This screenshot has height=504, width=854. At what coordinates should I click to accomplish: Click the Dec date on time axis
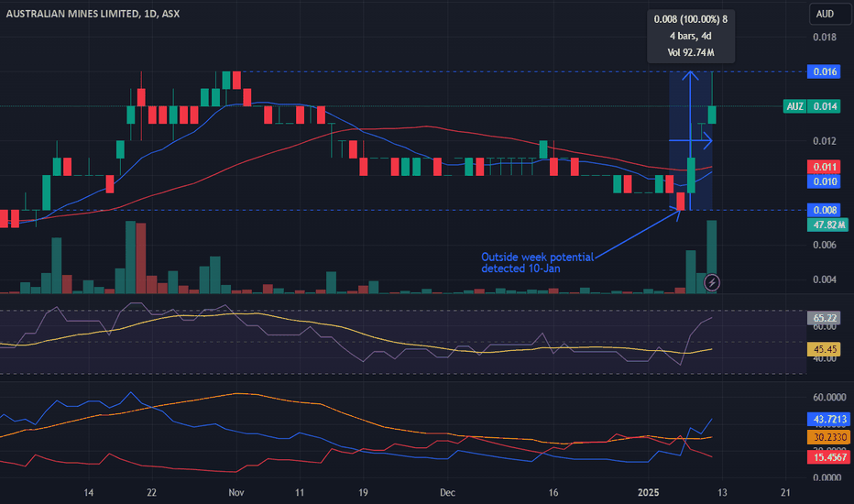tap(447, 493)
